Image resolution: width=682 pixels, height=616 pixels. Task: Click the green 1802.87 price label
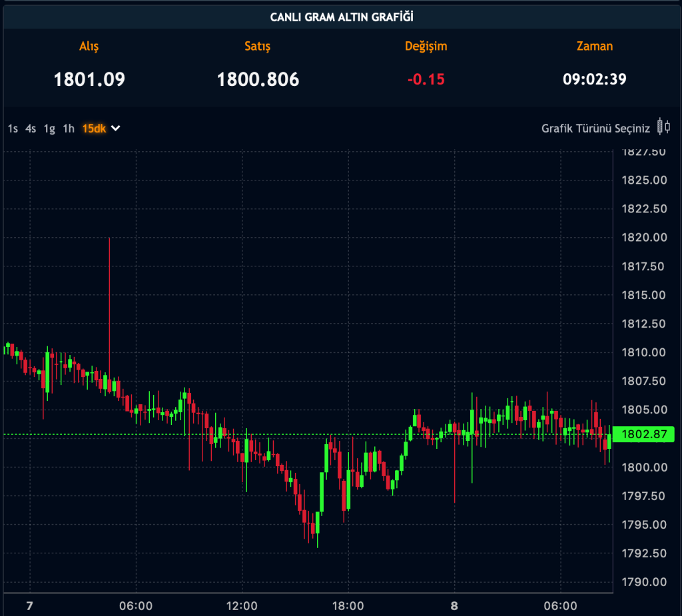[x=644, y=434]
